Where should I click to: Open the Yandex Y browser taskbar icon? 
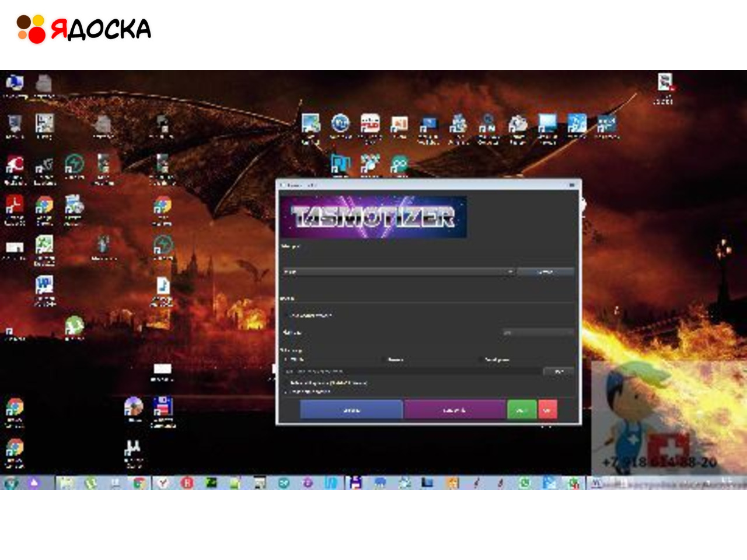point(163,482)
